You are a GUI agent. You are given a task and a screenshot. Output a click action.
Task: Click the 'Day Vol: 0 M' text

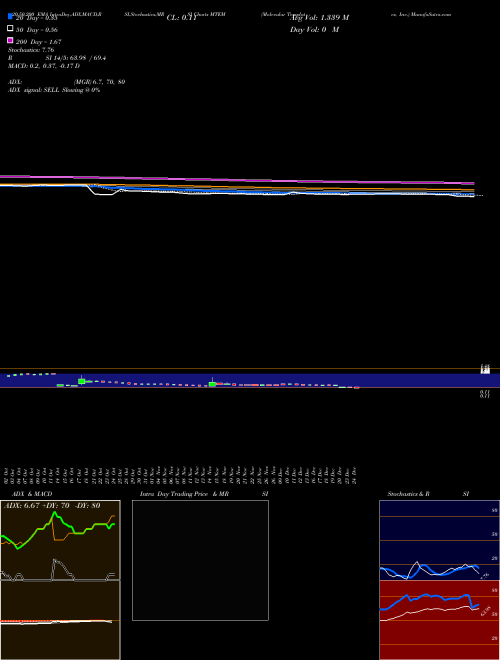(314, 30)
